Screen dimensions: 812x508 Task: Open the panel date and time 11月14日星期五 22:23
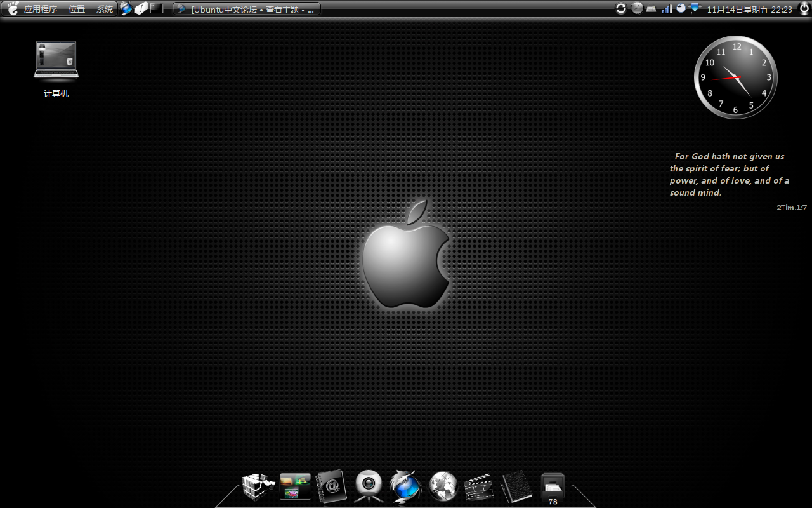pyautogui.click(x=749, y=10)
